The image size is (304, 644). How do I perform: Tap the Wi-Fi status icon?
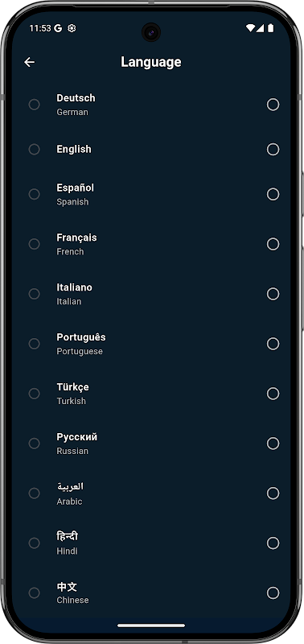point(250,28)
